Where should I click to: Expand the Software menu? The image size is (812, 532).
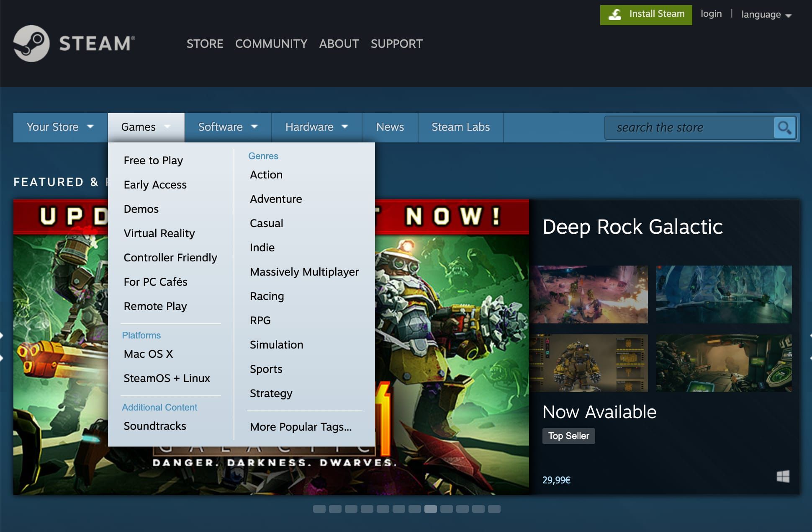(x=227, y=127)
